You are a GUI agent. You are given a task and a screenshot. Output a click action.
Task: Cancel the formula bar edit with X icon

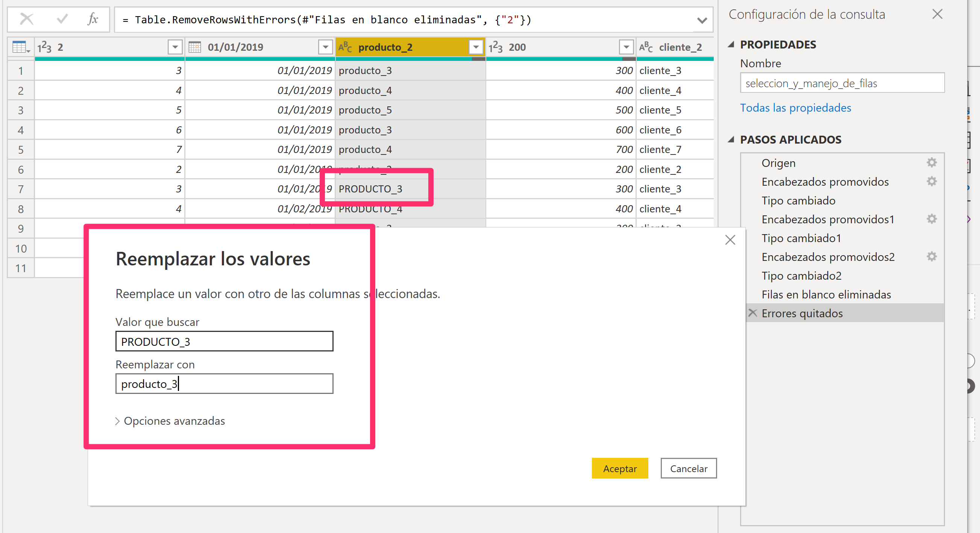coord(27,19)
